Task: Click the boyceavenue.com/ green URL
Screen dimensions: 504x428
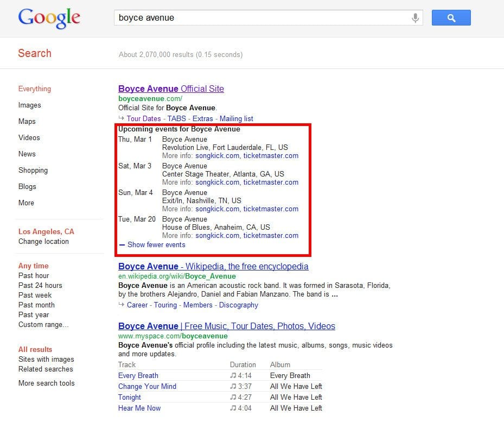Action: pos(150,98)
